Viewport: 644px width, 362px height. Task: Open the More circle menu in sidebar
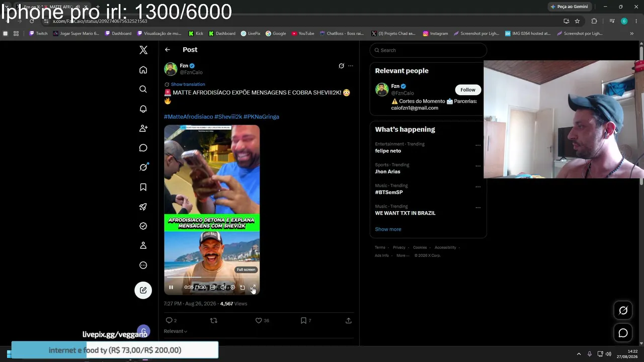pos(143,265)
